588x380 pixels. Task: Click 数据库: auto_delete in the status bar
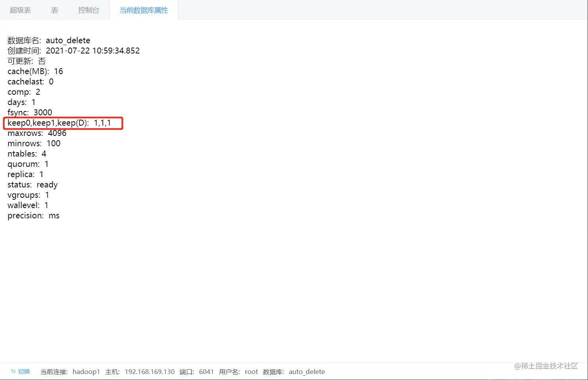click(294, 372)
